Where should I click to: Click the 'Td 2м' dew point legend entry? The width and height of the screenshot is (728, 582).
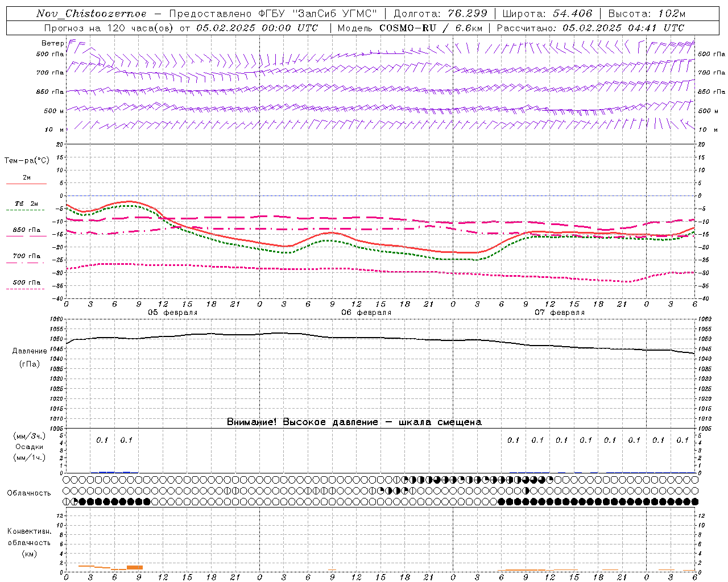(27, 203)
